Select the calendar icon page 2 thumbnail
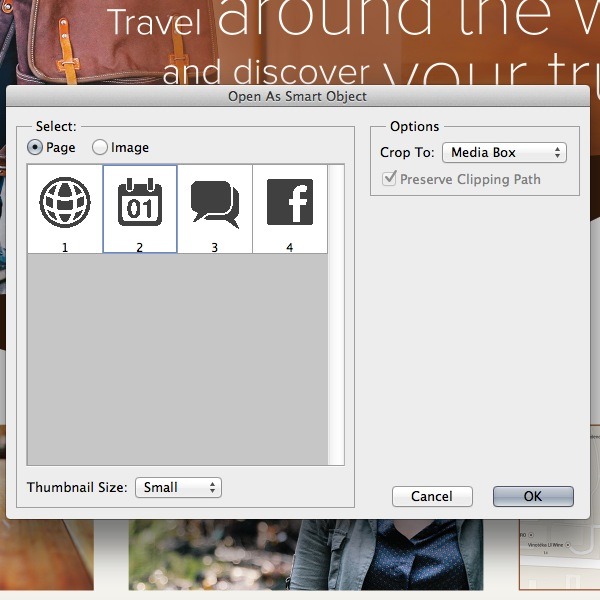 (x=140, y=209)
